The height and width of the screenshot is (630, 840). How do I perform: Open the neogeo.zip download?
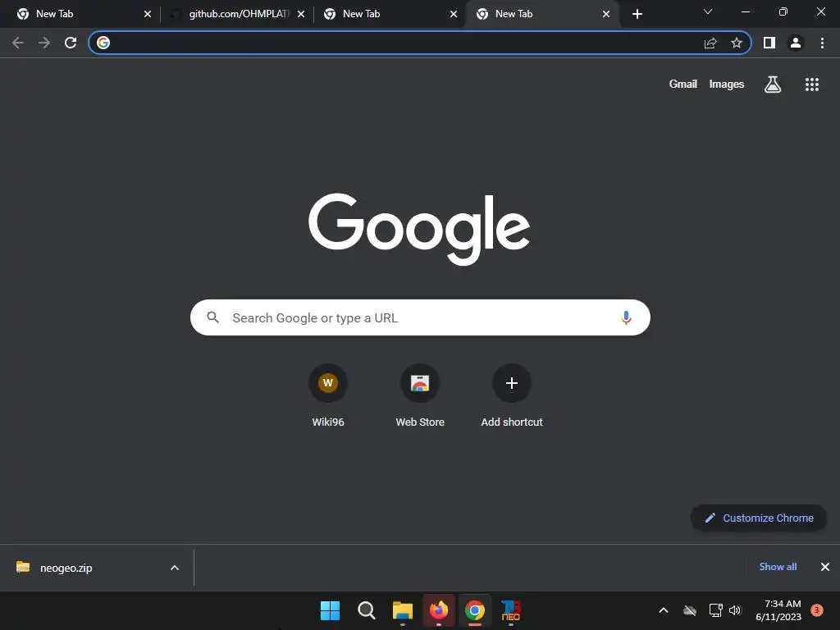(66, 568)
